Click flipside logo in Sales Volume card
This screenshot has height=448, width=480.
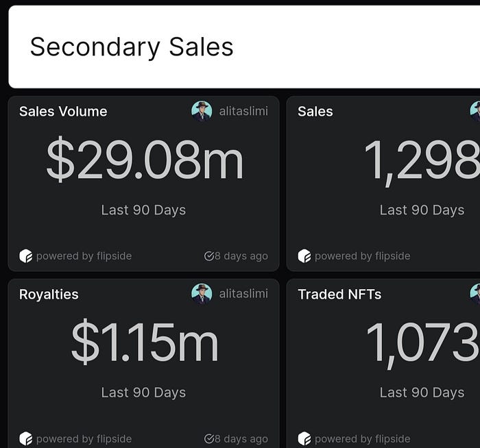[x=26, y=256]
